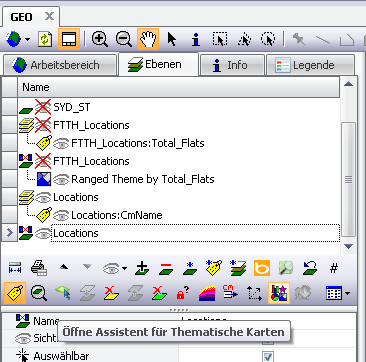This screenshot has height=362, width=366.
Task: Click the layer lock question icon
Action: point(183,294)
